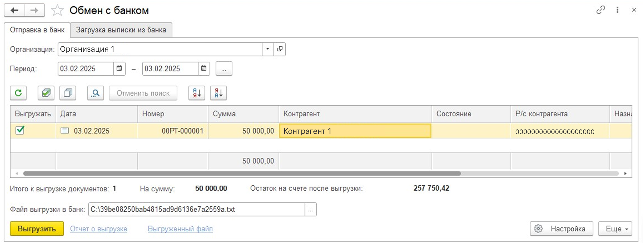Image resolution: width=644 pixels, height=244 pixels.
Task: Click the table's horizontal scrollbar
Action: [x=242, y=173]
